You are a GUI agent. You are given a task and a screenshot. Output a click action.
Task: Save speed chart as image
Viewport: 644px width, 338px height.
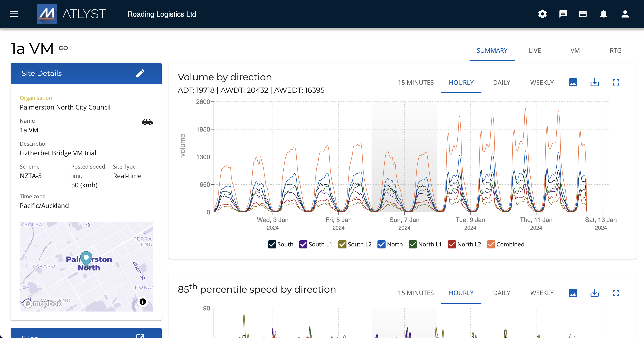point(573,293)
